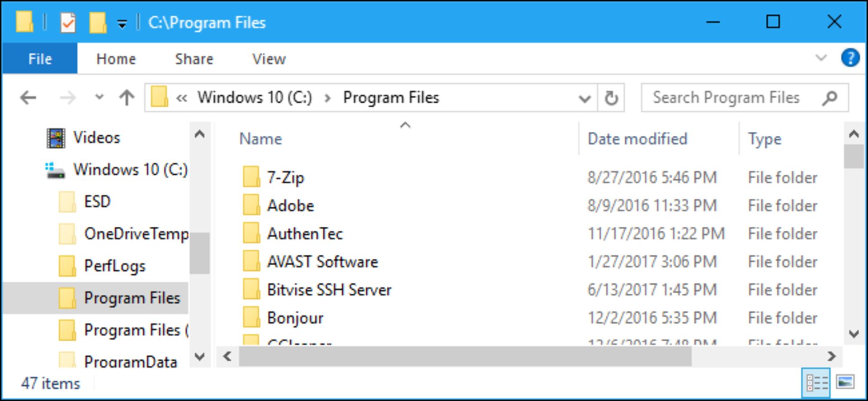Sort by the Name column header

point(260,138)
